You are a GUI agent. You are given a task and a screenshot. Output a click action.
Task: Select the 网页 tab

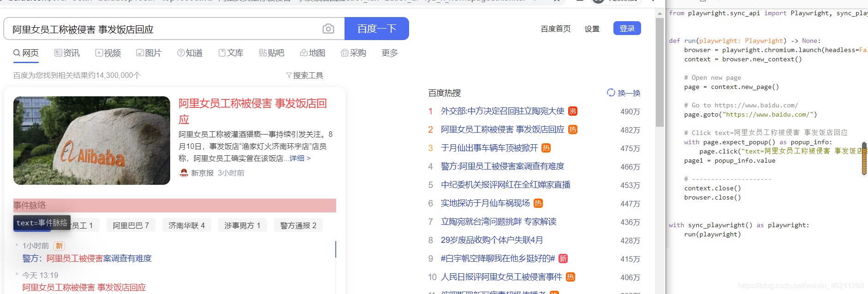click(x=26, y=53)
